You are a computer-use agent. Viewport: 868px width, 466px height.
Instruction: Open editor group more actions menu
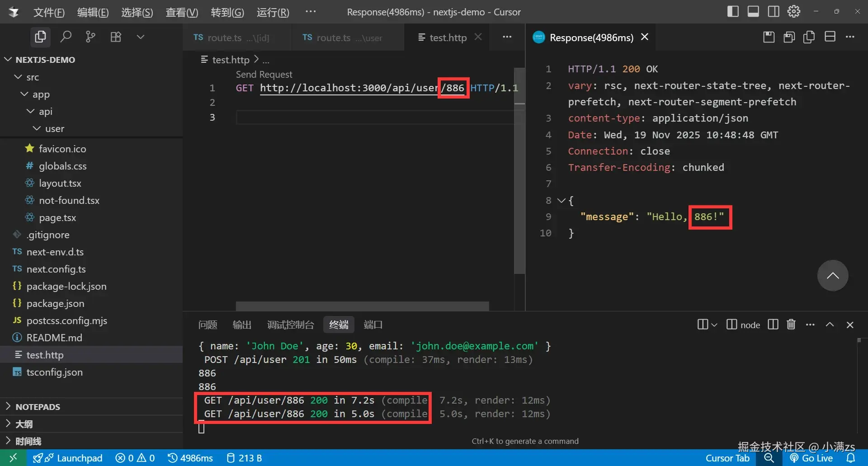(507, 37)
